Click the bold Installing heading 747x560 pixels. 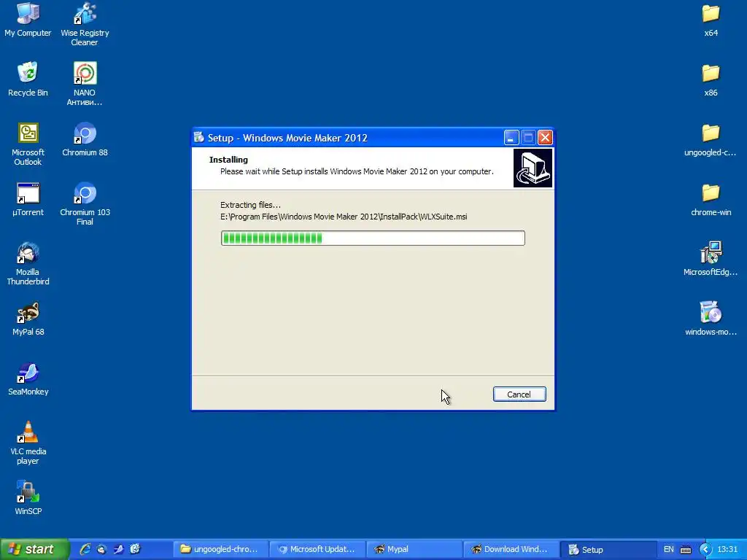click(x=228, y=160)
